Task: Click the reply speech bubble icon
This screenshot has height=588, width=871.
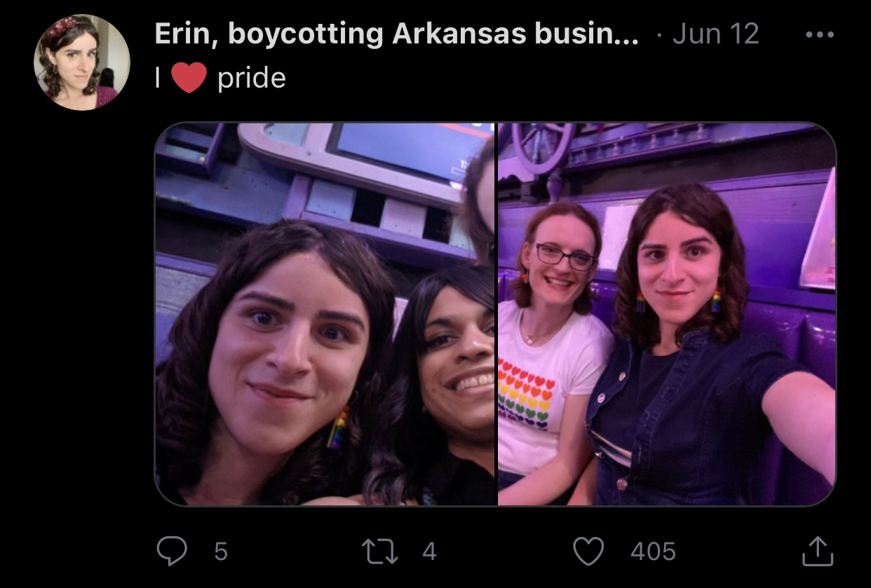Action: (171, 551)
